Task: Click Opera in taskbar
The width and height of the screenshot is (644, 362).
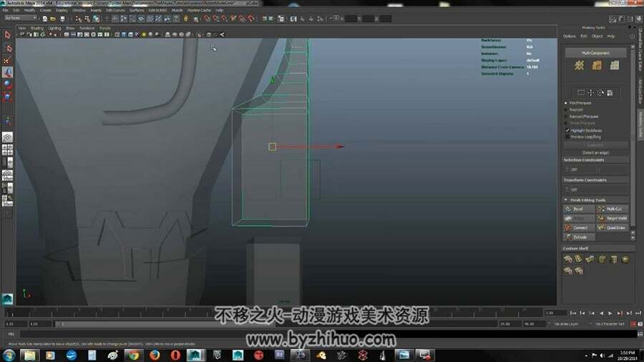Action: click(175, 355)
